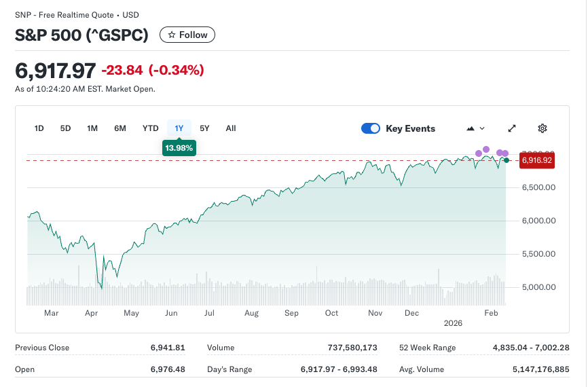Switch to the YTD view

click(150, 128)
